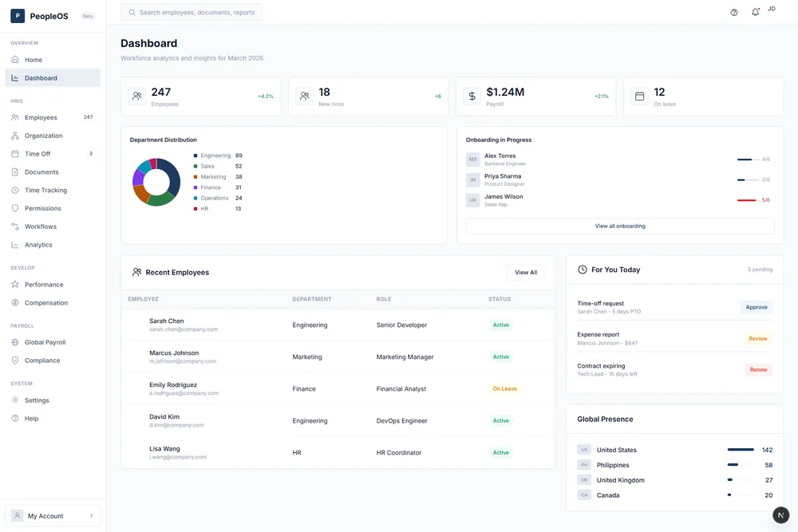Expand the My Account chevron
This screenshot has height=532, width=798.
pos(92,516)
